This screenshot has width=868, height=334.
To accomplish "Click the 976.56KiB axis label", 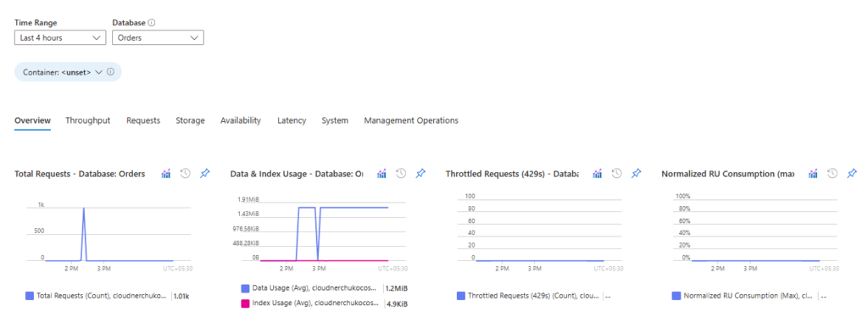I will tap(247, 228).
